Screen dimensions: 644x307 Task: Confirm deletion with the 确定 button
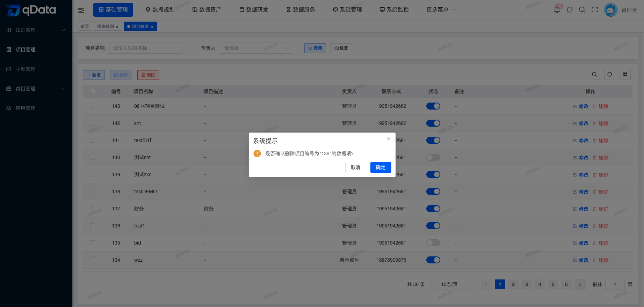pyautogui.click(x=381, y=167)
